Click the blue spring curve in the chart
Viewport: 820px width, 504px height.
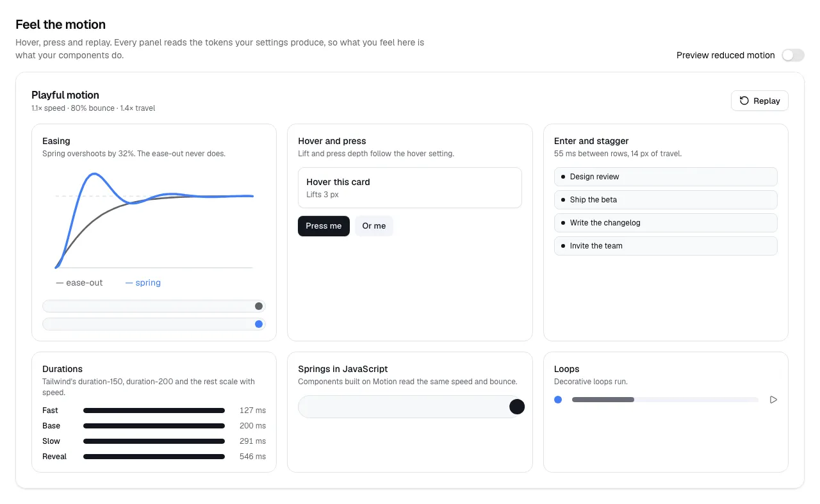(95, 174)
